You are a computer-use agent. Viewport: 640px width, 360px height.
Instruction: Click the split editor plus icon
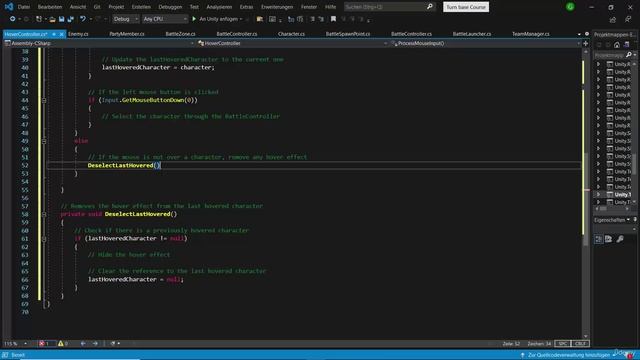pos(585,43)
